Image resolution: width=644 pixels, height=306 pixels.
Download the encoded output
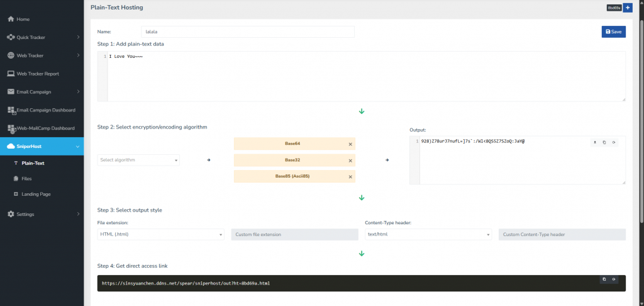pos(595,142)
